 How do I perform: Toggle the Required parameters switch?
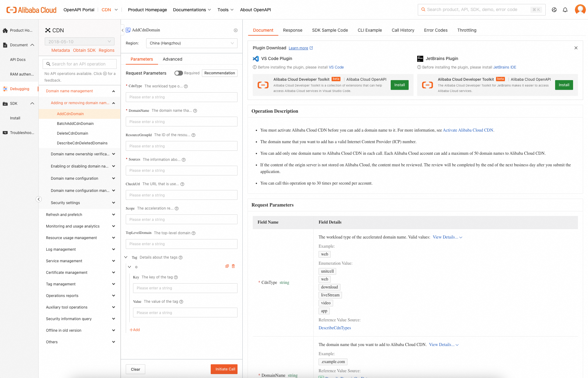point(178,73)
